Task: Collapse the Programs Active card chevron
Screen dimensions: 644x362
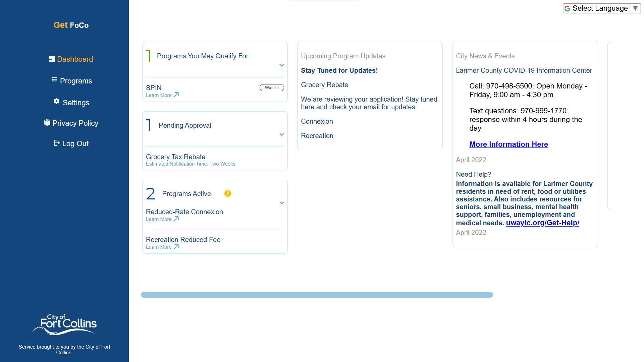Action: (x=282, y=203)
